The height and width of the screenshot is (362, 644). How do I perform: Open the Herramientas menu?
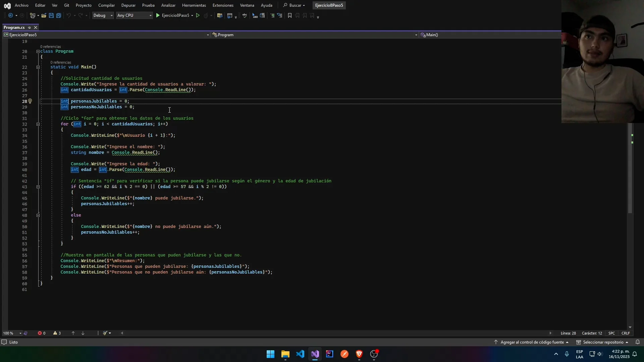point(194,5)
